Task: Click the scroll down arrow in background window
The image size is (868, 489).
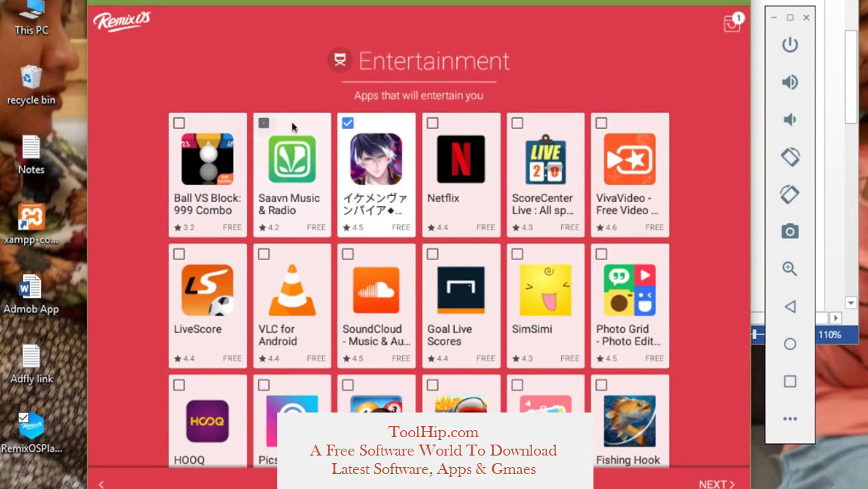Action: click(x=850, y=303)
